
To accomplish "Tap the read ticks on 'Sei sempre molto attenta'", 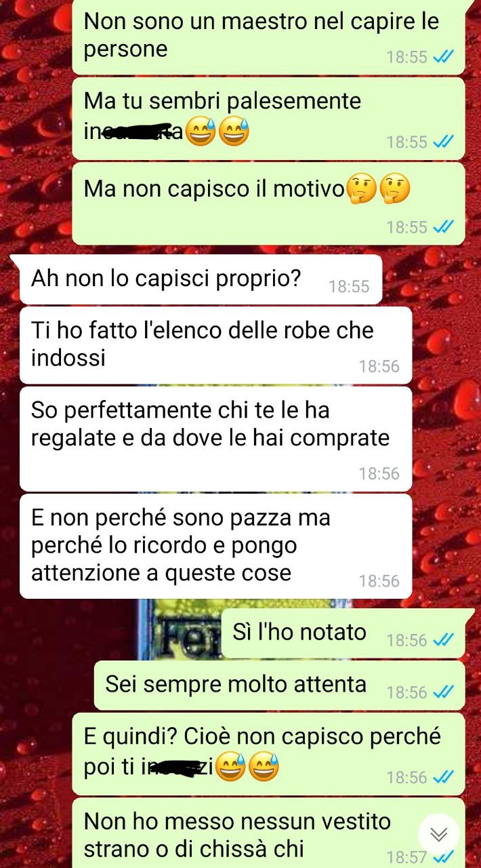I will pos(443,692).
